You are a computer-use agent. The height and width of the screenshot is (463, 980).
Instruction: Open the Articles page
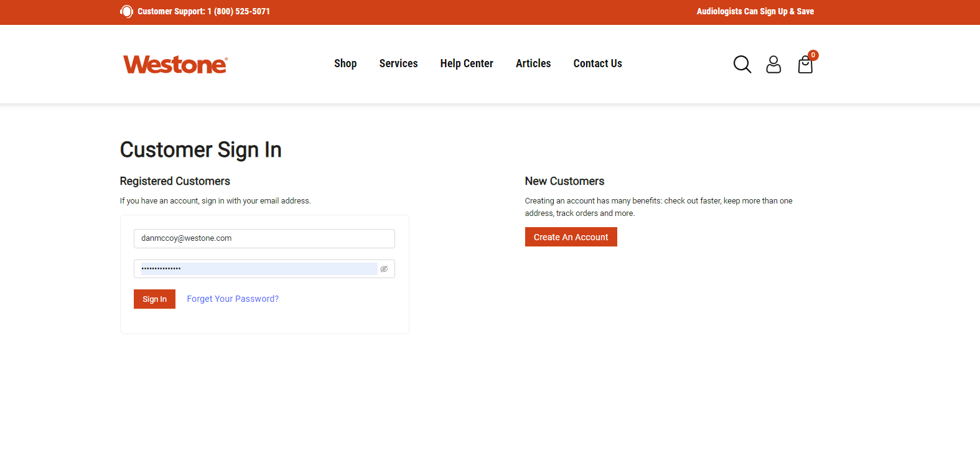(533, 63)
